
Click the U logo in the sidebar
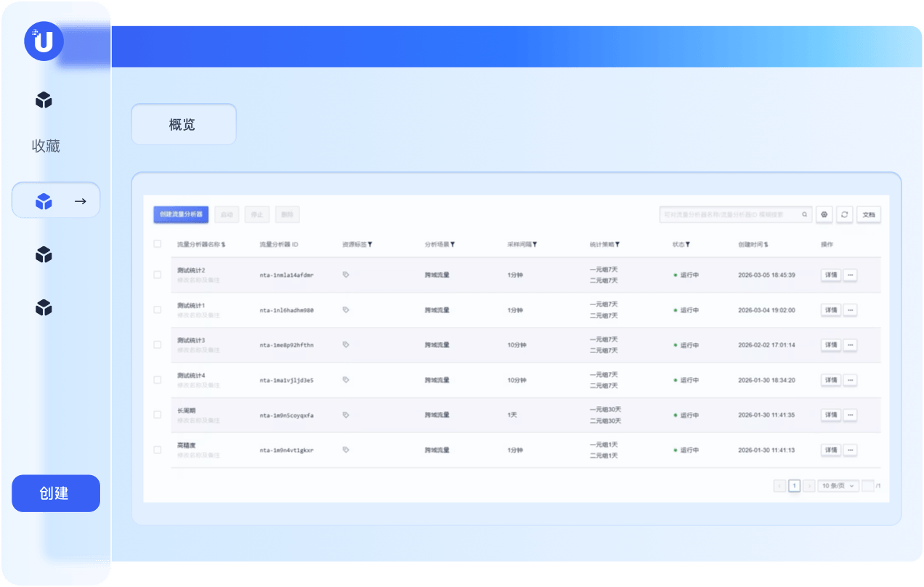[44, 41]
